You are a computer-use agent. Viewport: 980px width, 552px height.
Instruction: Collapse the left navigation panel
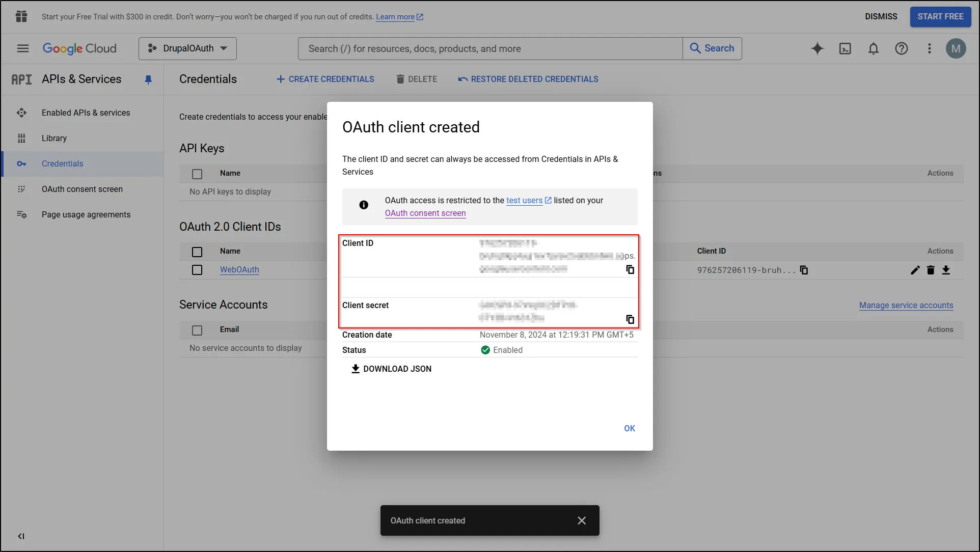pos(21,536)
